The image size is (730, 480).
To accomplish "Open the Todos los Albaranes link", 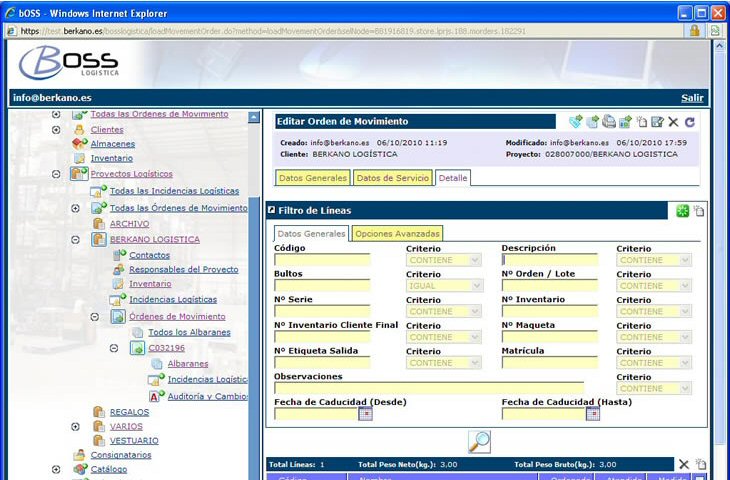I will coord(189,332).
